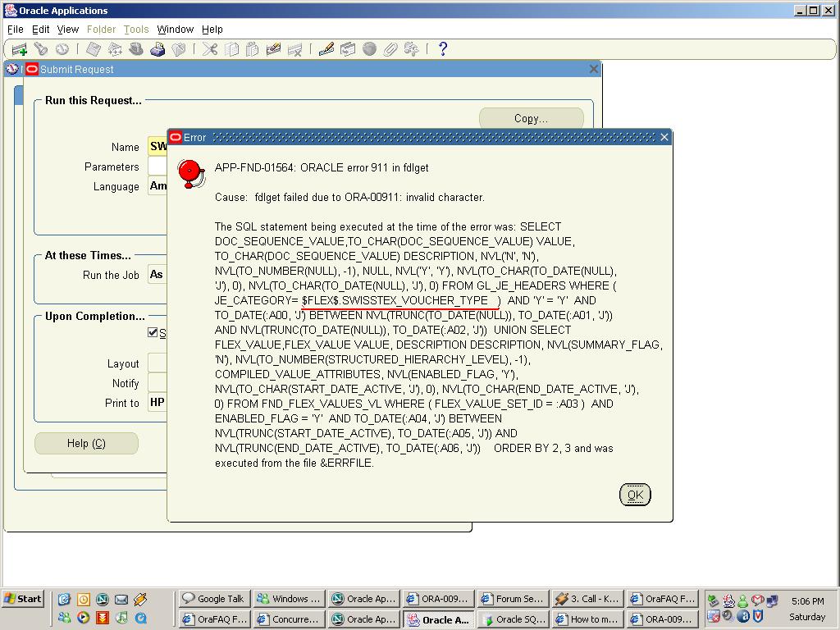This screenshot has height=630, width=840.
Task: Switch to Google Talk taskbar button
Action: click(x=215, y=599)
